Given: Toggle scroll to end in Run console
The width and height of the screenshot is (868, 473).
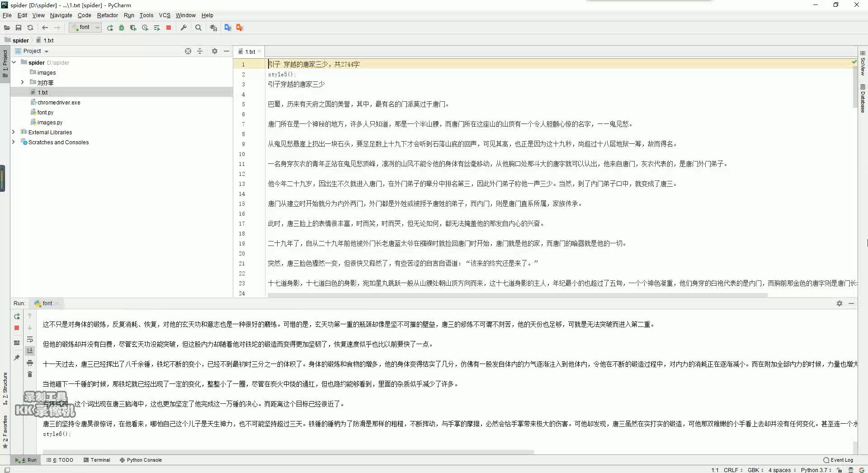Looking at the screenshot, I should point(30,350).
